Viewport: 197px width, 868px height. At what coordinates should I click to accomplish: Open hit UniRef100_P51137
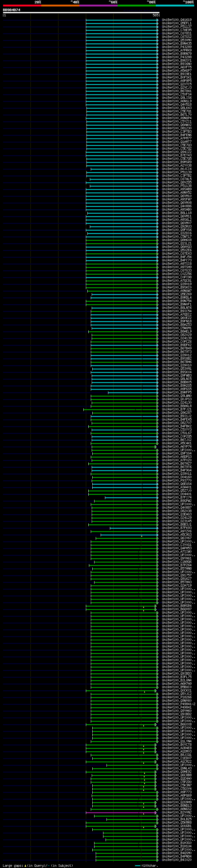coord(176,26)
